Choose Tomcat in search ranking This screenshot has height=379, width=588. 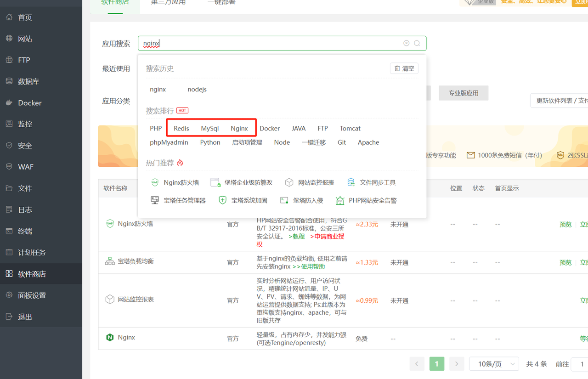pos(350,128)
